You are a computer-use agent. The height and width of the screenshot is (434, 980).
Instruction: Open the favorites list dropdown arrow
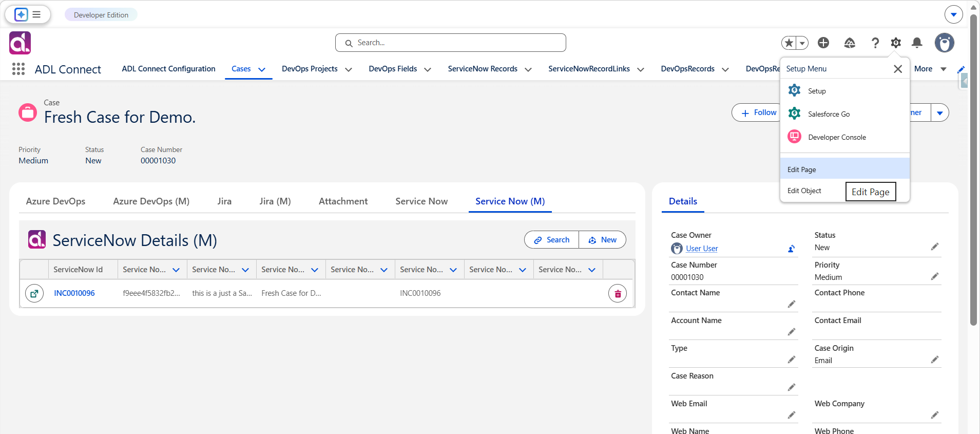pos(802,43)
